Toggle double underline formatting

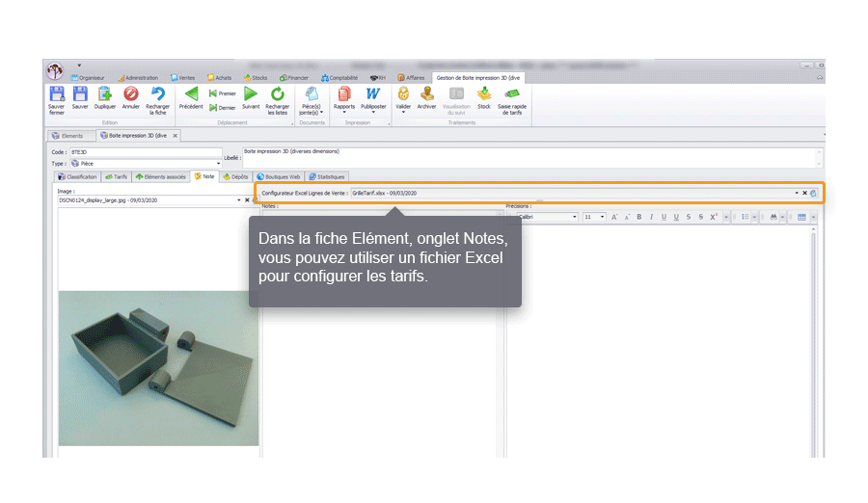[x=676, y=217]
